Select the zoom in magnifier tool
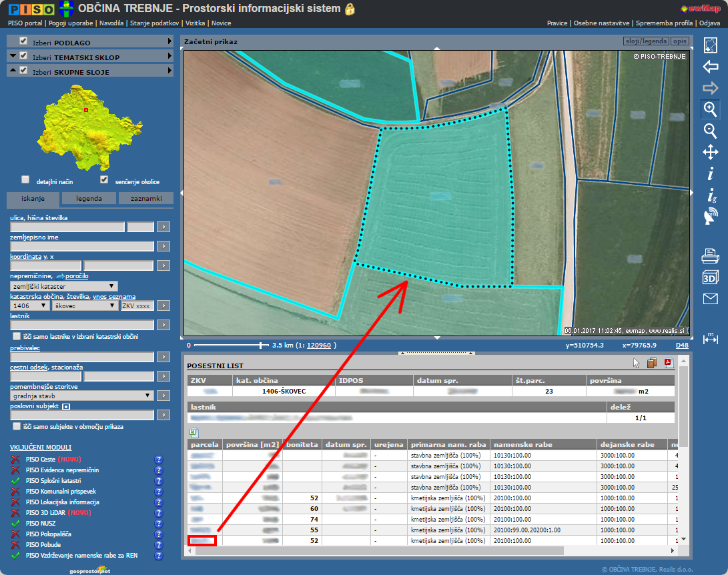Viewport: 728px width, 575px height. click(710, 109)
